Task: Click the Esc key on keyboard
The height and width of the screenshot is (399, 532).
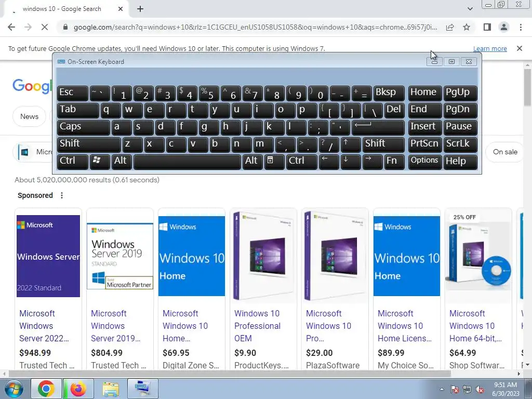Action: click(x=73, y=94)
